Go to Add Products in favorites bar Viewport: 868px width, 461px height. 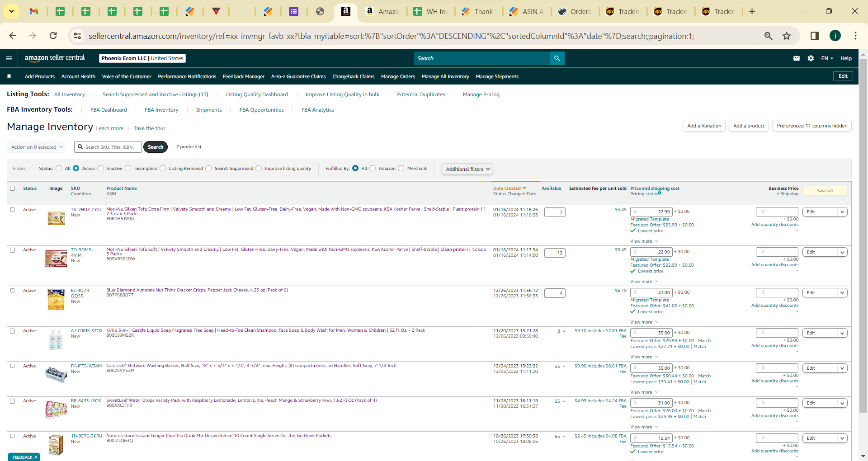click(40, 76)
